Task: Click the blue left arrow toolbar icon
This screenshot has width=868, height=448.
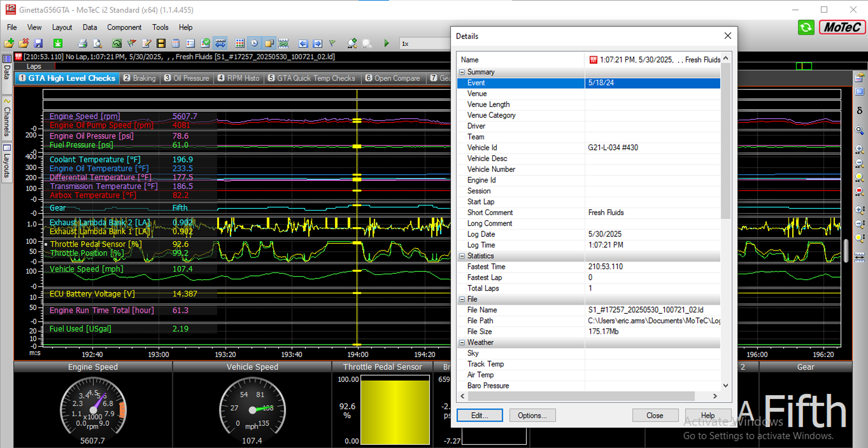Action: coord(303,43)
